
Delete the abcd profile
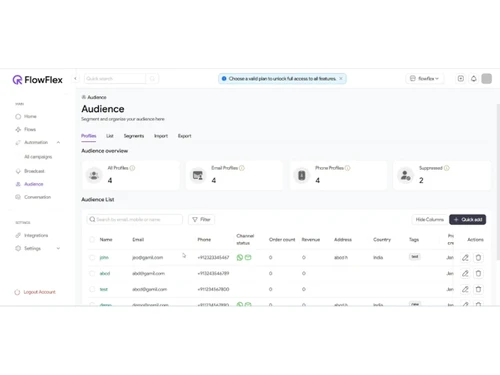tap(478, 273)
